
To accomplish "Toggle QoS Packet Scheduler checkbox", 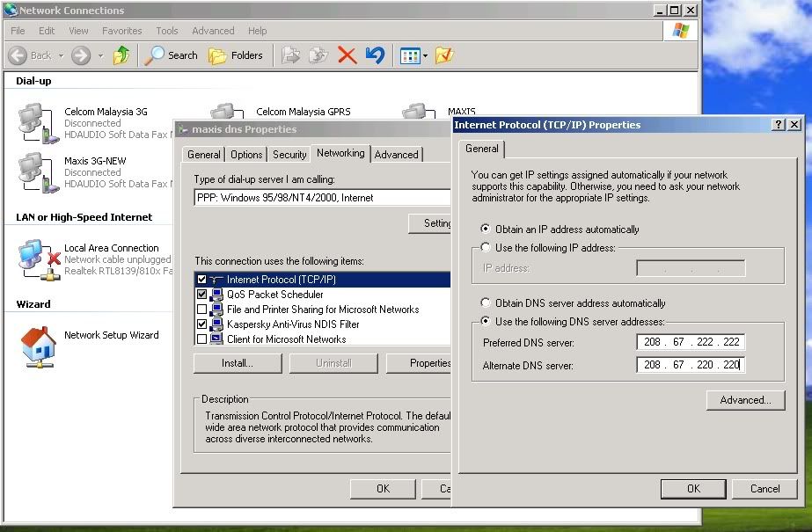I will pos(202,295).
